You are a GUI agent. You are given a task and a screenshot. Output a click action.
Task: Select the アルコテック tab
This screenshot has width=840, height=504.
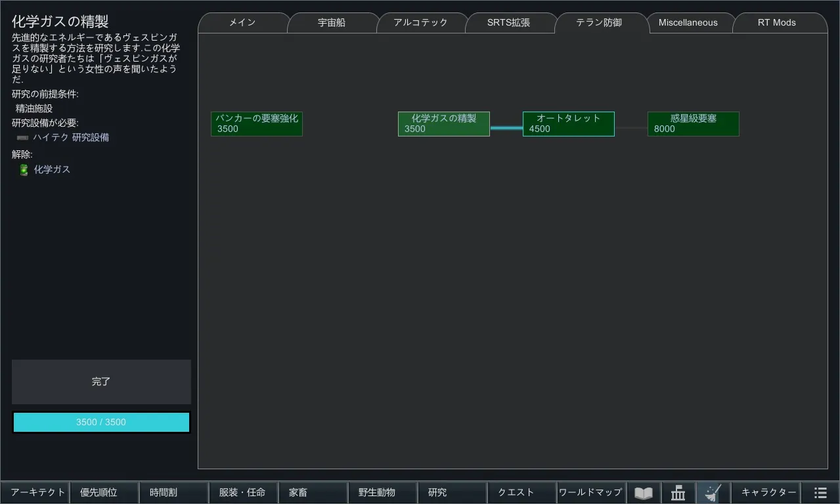[x=420, y=22]
